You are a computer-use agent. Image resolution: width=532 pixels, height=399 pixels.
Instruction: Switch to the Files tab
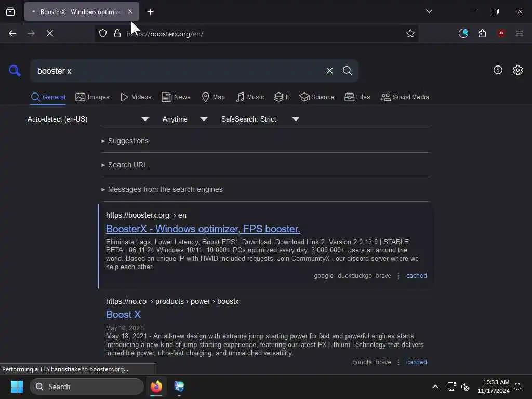pos(357,97)
